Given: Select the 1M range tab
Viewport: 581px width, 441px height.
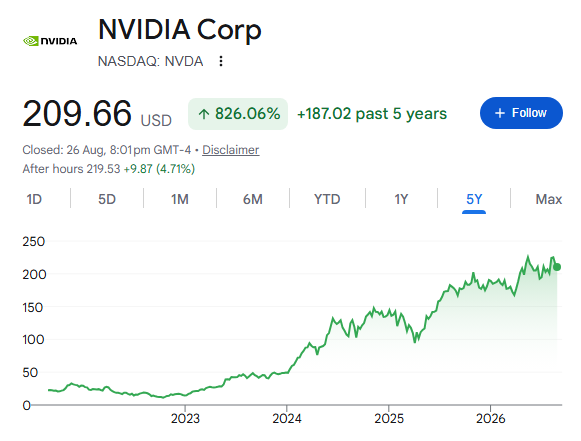Looking at the screenshot, I should pyautogui.click(x=180, y=199).
